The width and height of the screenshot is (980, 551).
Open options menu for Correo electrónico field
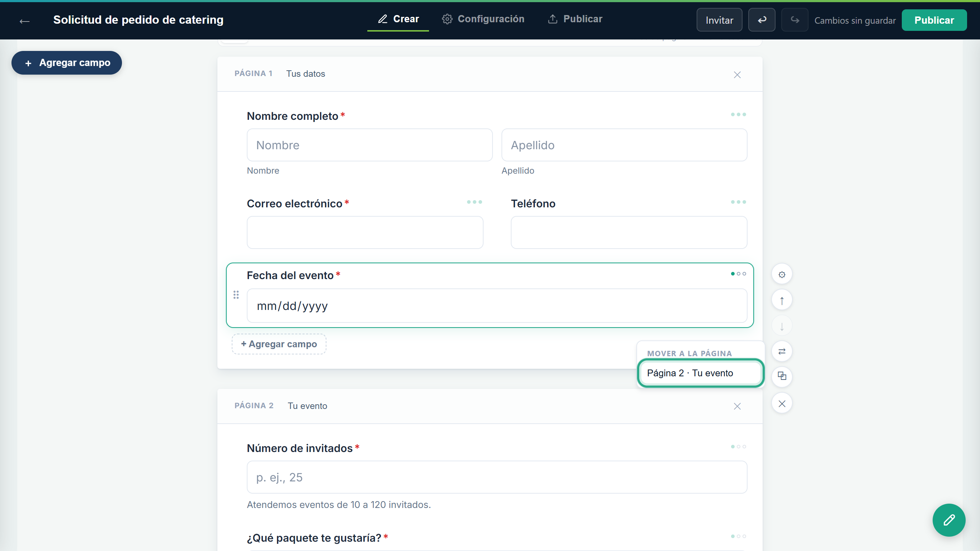[474, 202]
